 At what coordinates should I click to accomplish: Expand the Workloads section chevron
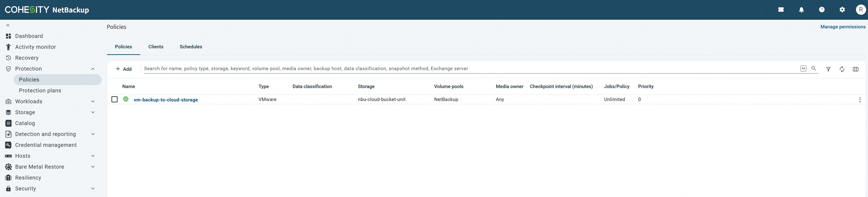pyautogui.click(x=93, y=101)
